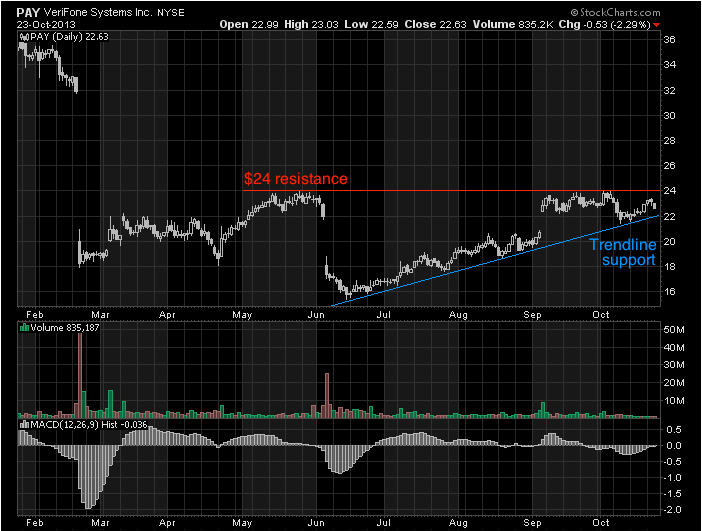The height and width of the screenshot is (531, 702).
Task: Click the Jun label under the price panel
Action: coord(316,315)
